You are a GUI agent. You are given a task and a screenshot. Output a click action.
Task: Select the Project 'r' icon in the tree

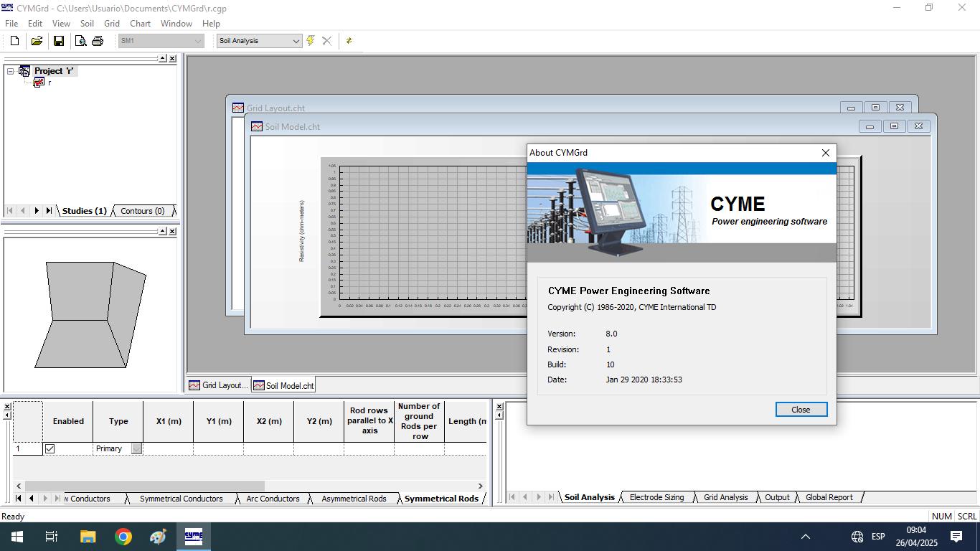click(24, 71)
